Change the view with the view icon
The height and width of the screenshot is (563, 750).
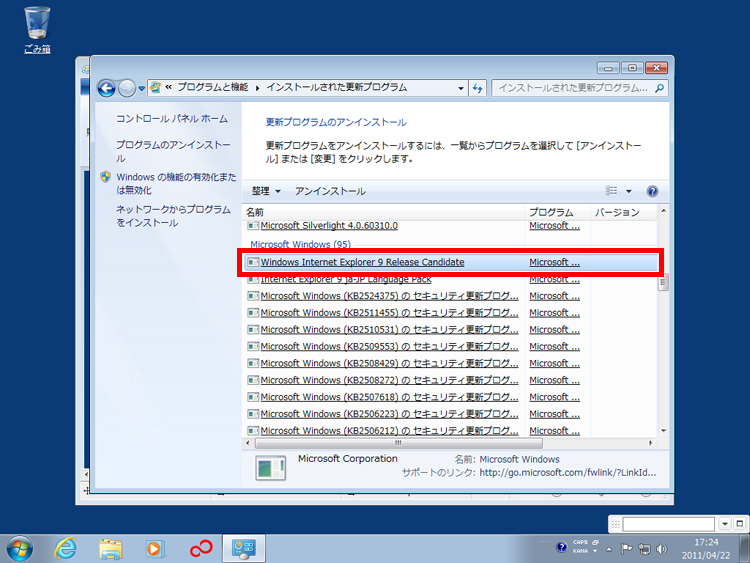coord(611,191)
